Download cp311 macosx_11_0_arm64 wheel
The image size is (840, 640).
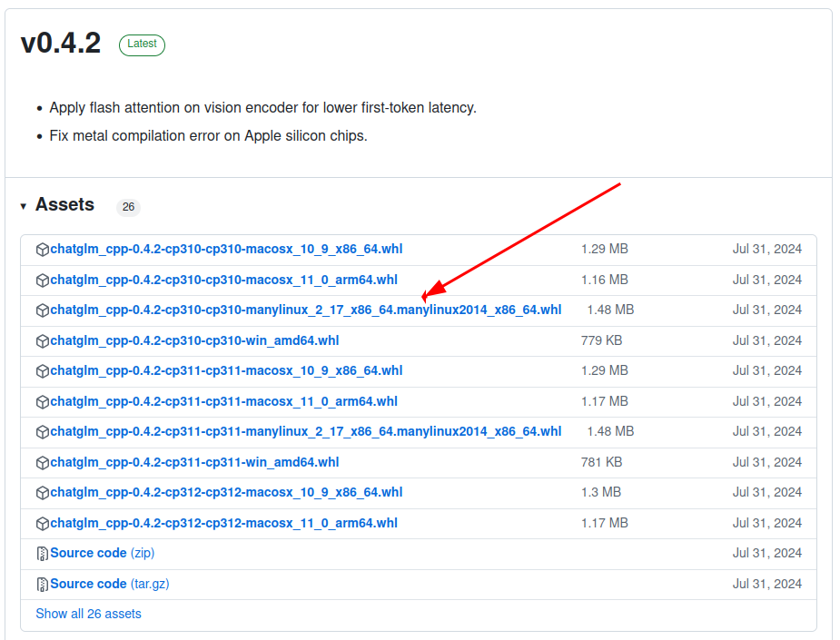pos(224,401)
